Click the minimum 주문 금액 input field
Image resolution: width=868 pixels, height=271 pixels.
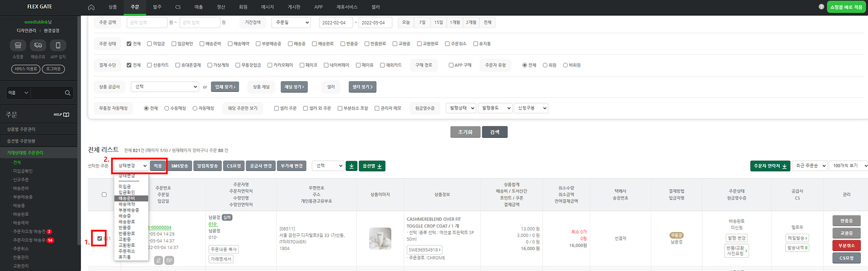(147, 22)
